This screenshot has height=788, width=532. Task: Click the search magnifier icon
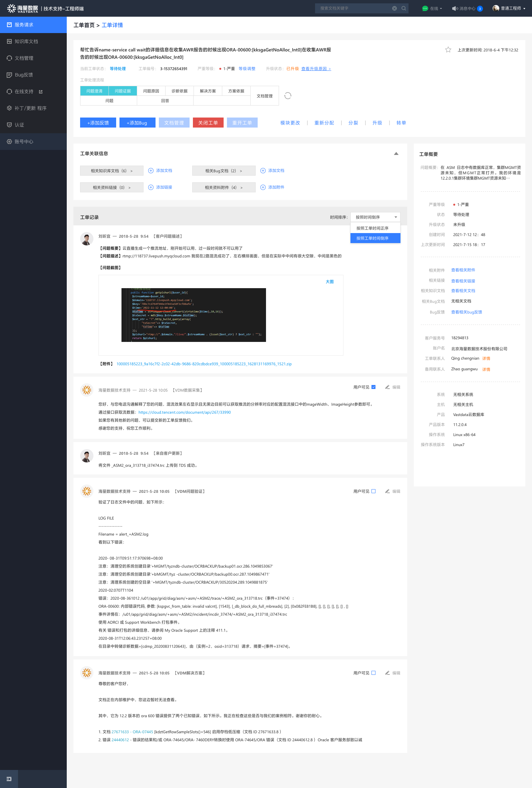coord(404,8)
